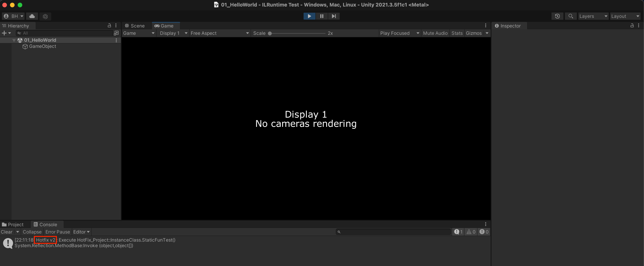Click the Pause button
This screenshot has height=266, width=644.
pos(321,16)
